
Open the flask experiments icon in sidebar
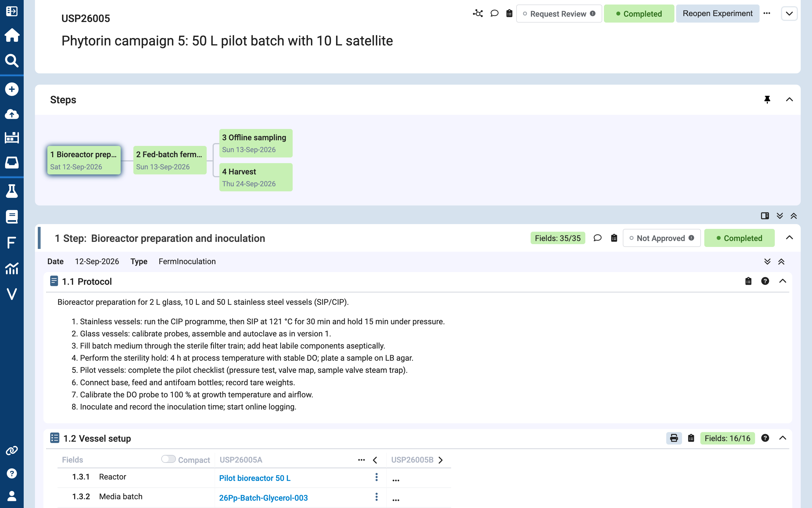(x=12, y=191)
